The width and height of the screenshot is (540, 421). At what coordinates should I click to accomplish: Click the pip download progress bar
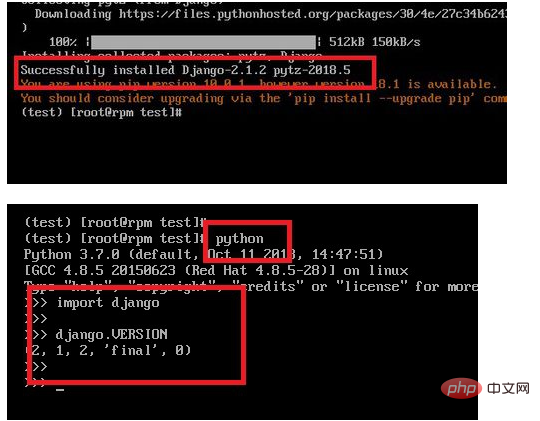point(204,42)
